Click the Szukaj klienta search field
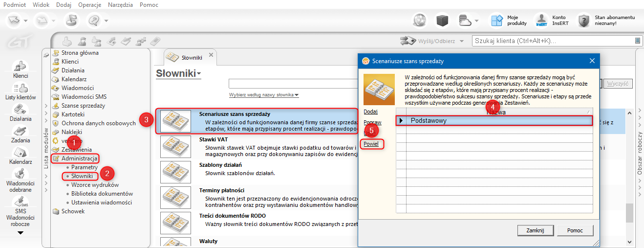This screenshot has width=644, height=248. (553, 41)
